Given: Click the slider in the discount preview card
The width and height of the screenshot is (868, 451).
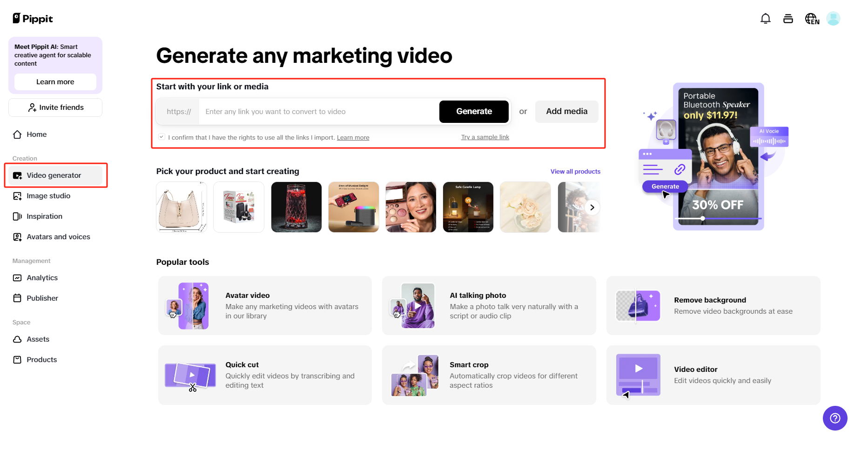Looking at the screenshot, I should pyautogui.click(x=702, y=218).
